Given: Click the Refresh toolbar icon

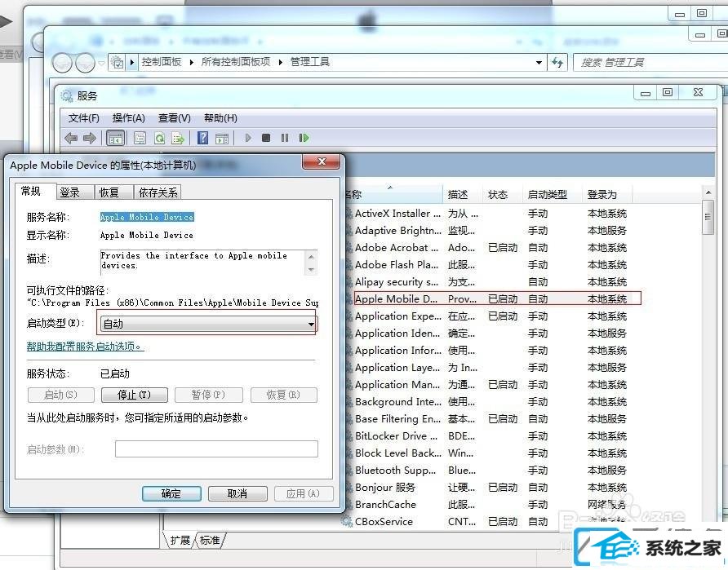Looking at the screenshot, I should point(159,138).
